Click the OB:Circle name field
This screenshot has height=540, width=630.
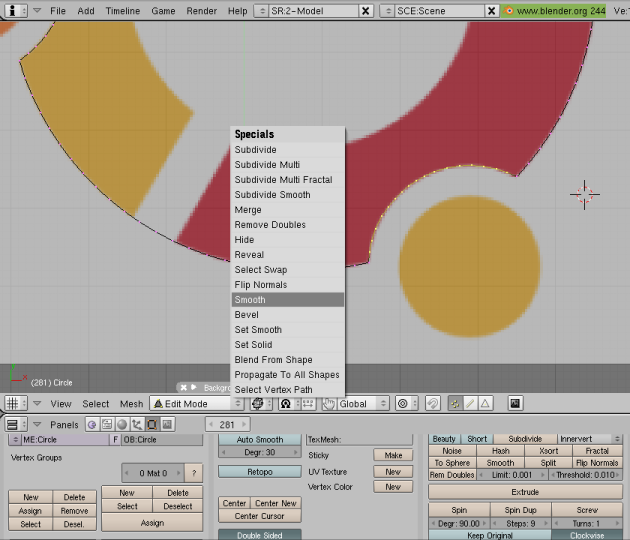(162, 440)
